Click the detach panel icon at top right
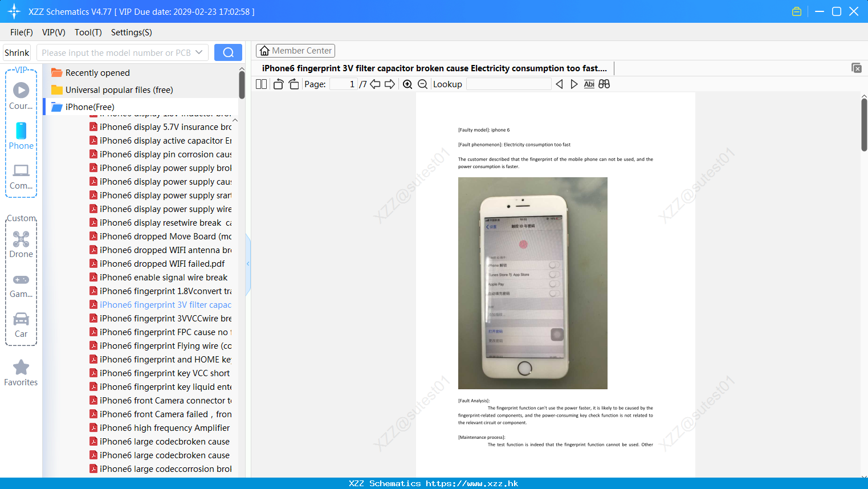868x489 pixels. click(857, 68)
